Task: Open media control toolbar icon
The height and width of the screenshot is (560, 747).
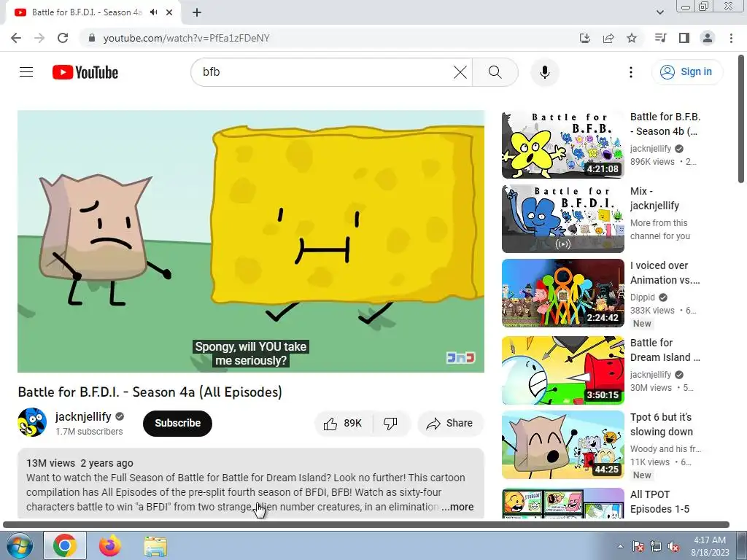Action: pyautogui.click(x=660, y=38)
